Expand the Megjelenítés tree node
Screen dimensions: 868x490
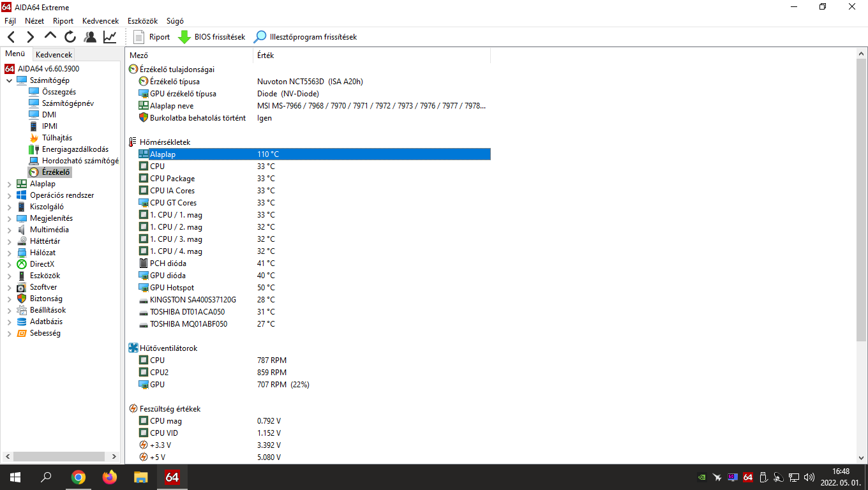9,218
